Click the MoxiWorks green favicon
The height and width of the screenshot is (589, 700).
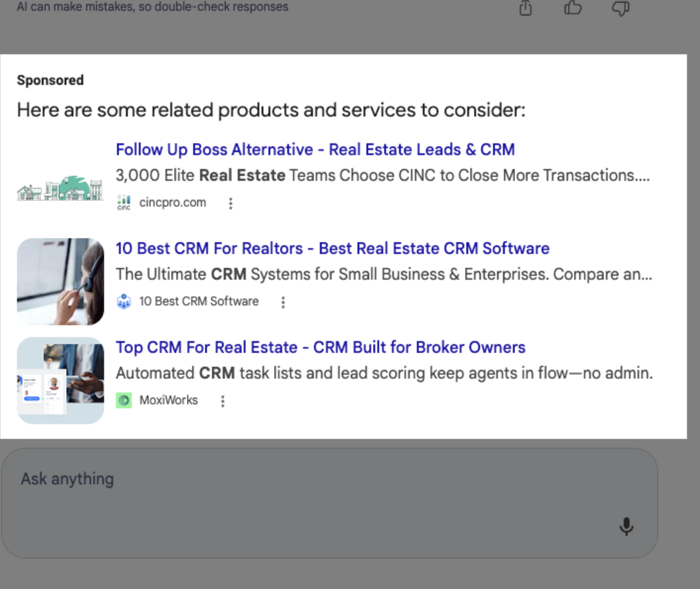(124, 400)
